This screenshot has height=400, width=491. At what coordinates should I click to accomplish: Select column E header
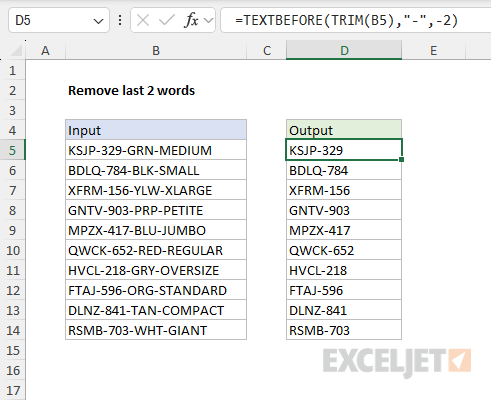click(x=433, y=51)
